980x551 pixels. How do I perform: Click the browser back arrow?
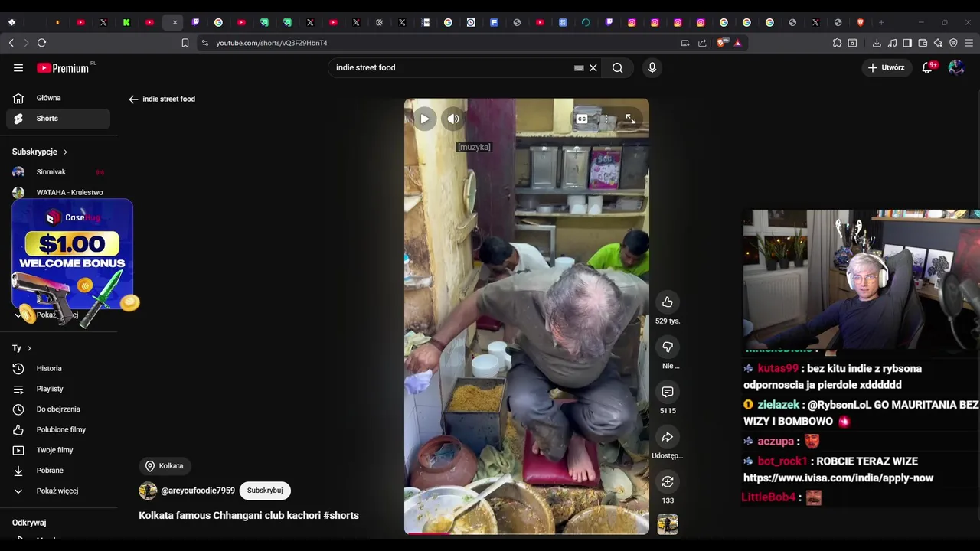pyautogui.click(x=11, y=43)
